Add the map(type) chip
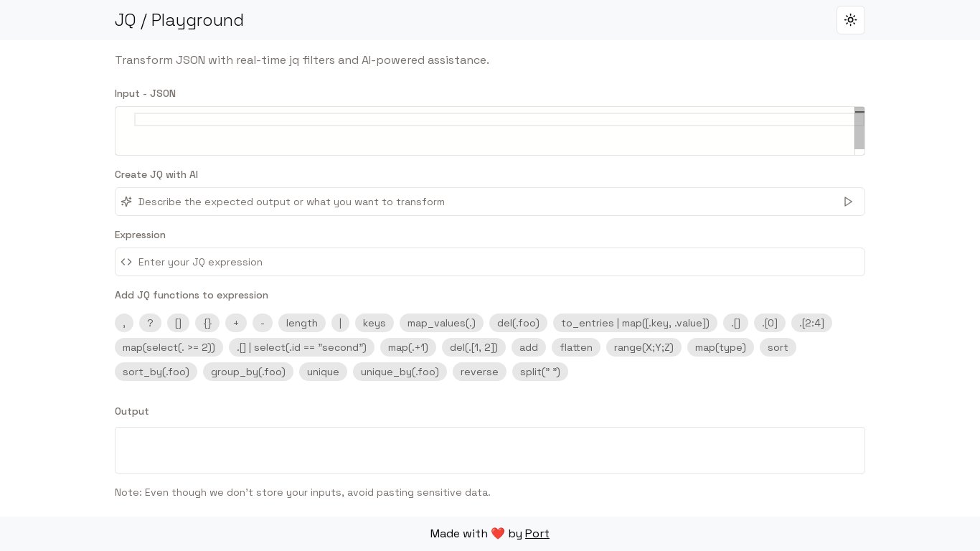Image resolution: width=980 pixels, height=551 pixels. (720, 347)
